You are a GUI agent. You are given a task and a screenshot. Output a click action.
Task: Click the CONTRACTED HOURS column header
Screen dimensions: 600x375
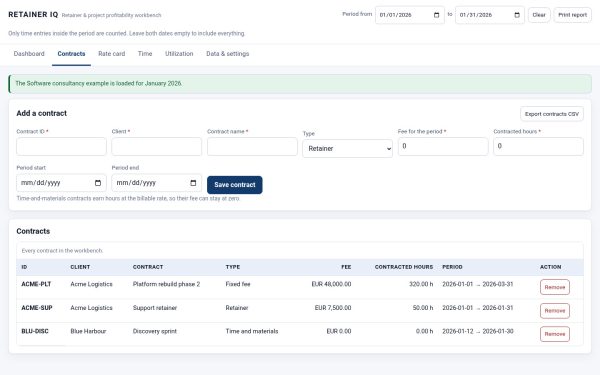click(x=404, y=267)
